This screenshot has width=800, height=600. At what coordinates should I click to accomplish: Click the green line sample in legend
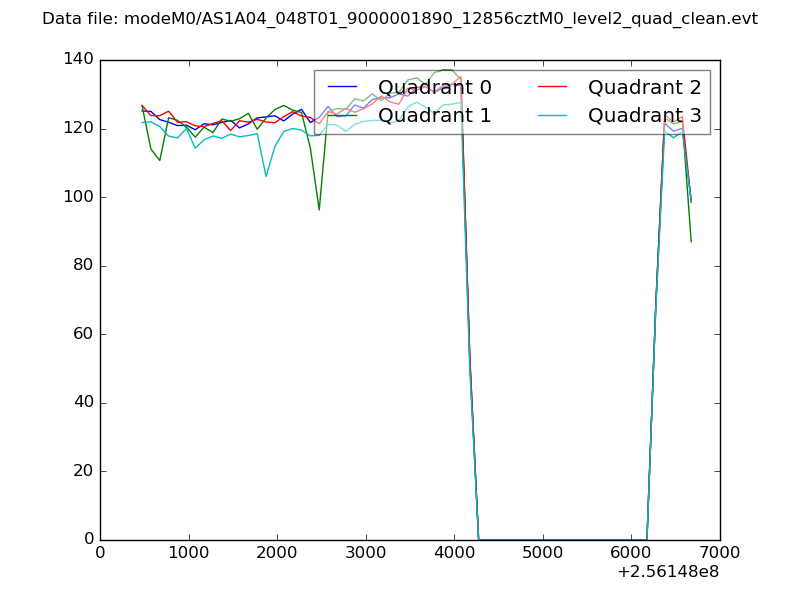342,115
